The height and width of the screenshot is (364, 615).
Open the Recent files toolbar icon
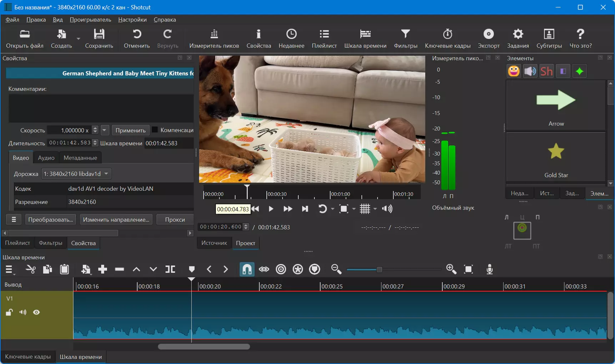291,39
